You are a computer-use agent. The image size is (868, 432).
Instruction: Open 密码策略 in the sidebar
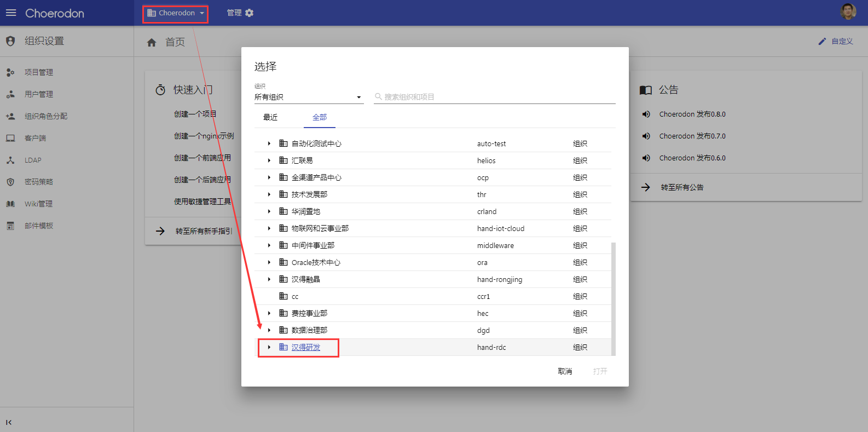pos(39,182)
